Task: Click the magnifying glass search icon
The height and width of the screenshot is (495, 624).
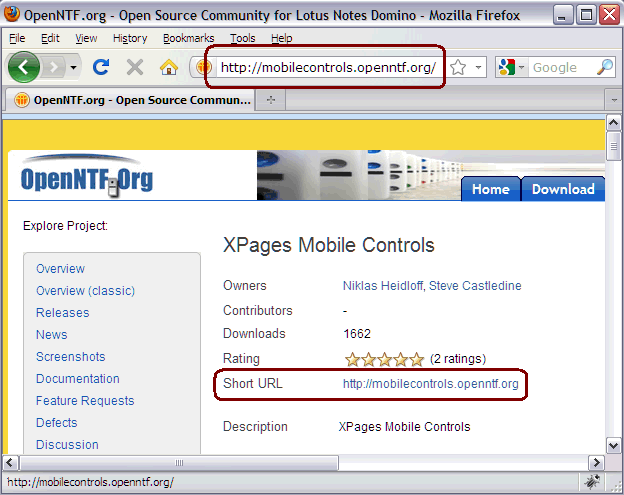Action: (605, 67)
